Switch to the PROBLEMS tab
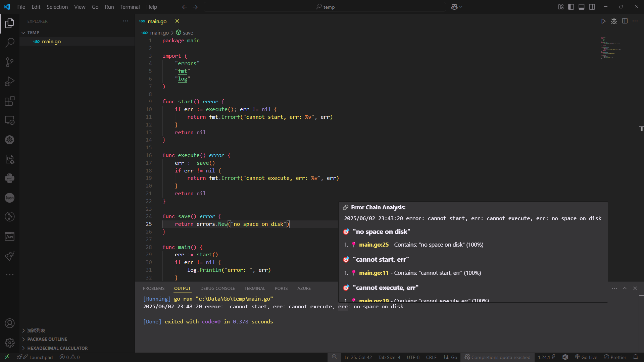 (x=154, y=288)
